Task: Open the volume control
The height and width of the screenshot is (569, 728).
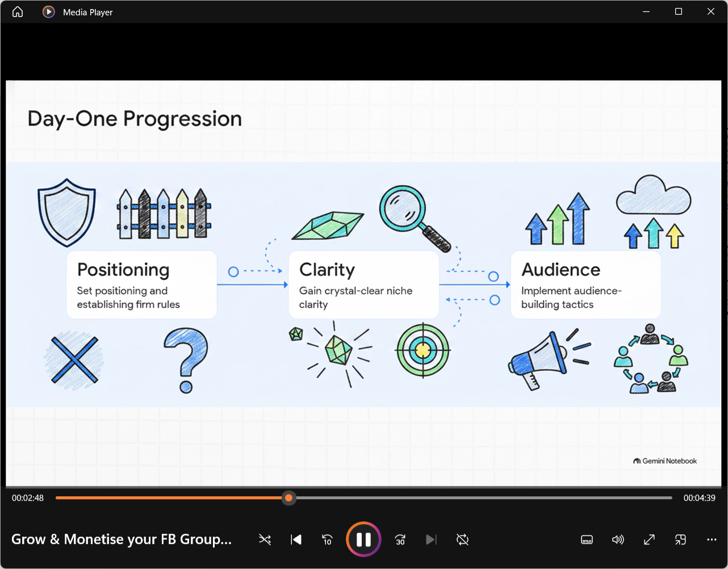Action: (618, 539)
